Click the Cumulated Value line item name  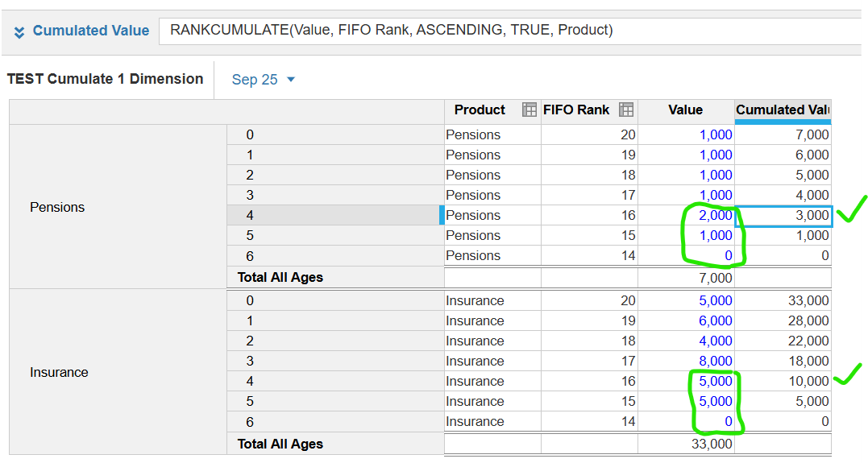(91, 31)
